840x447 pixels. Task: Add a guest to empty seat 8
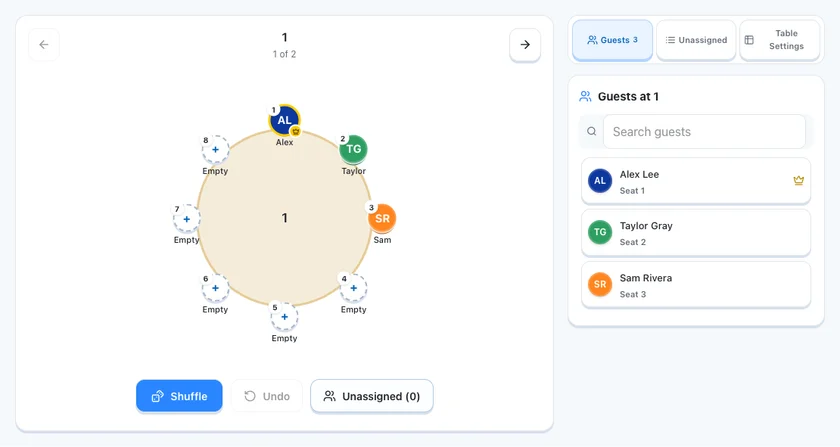click(215, 150)
